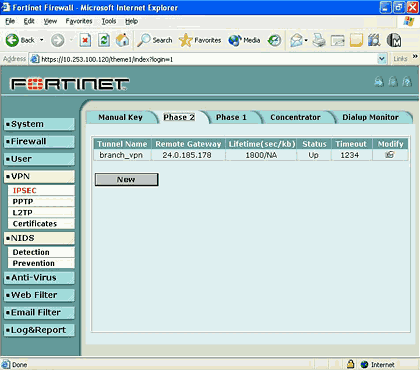Click the New button
The width and height of the screenshot is (420, 370).
pos(126,179)
